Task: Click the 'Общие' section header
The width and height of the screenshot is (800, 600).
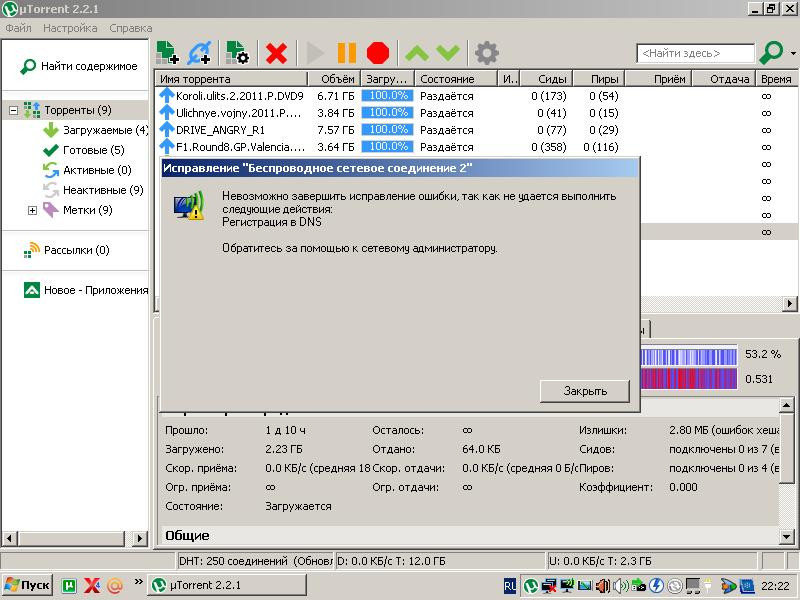Action: pos(187,536)
